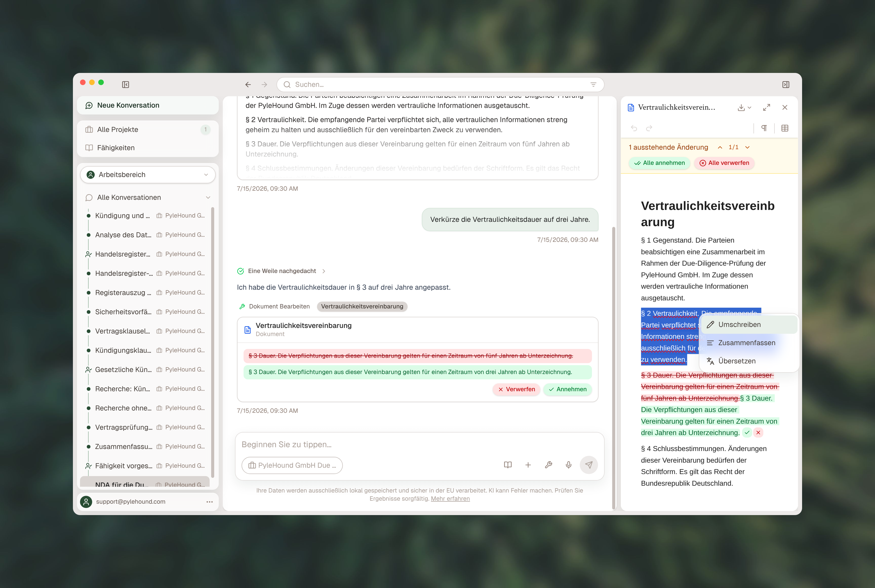Toggle the right document panel icon

786,84
